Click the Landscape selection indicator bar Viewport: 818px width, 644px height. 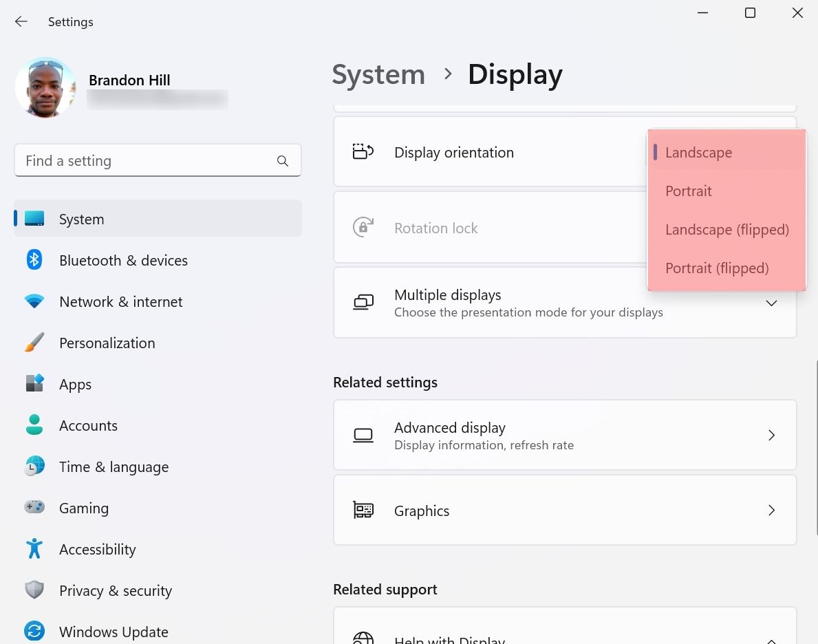[656, 152]
